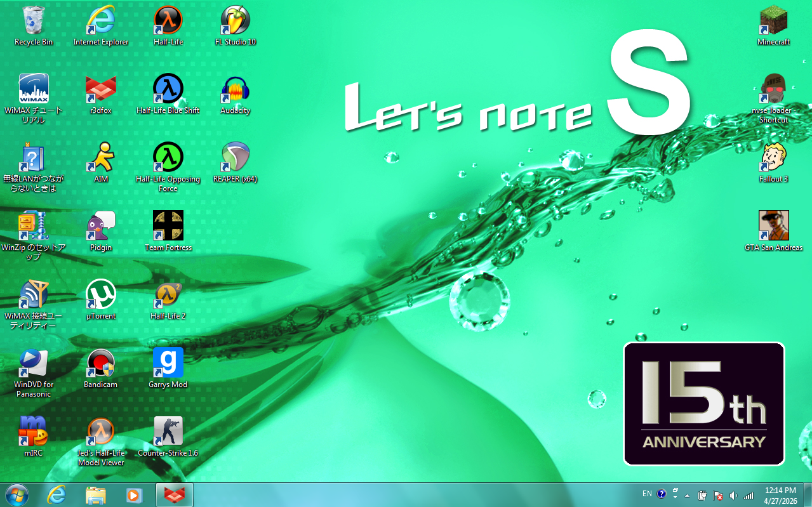Select the Minecraft grass block icon
This screenshot has height=507, width=812.
(x=773, y=21)
